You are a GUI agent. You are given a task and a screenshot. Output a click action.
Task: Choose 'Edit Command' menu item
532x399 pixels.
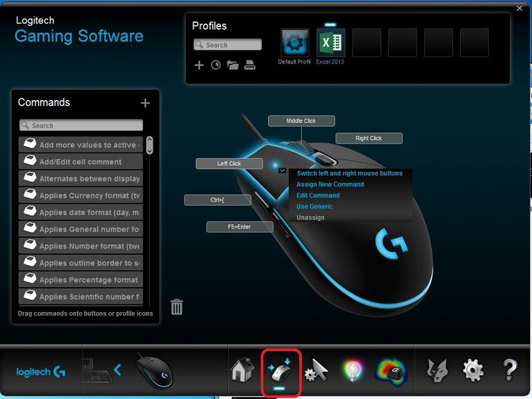(x=318, y=195)
